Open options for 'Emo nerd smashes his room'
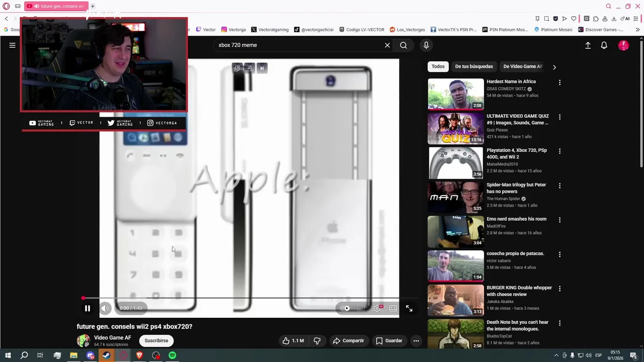 click(559, 220)
